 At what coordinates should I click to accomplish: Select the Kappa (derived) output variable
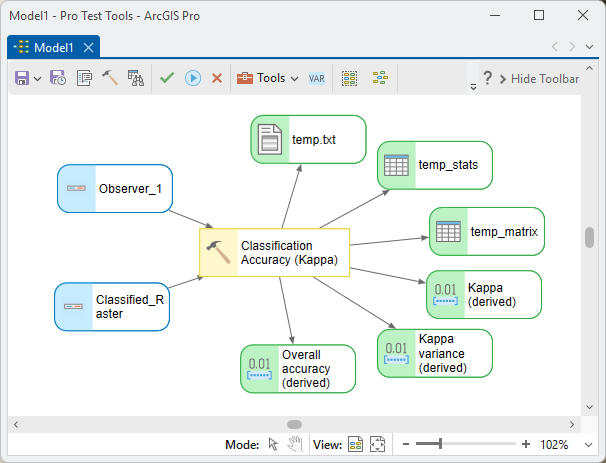coord(484,294)
